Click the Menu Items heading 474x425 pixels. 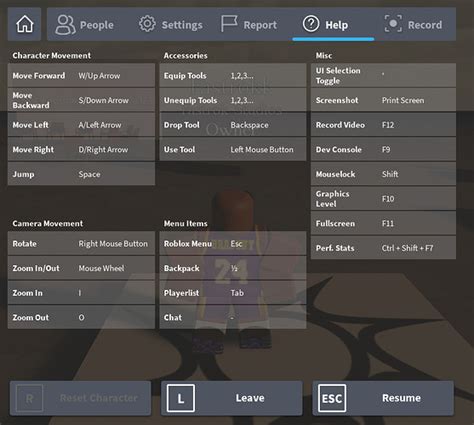(185, 224)
